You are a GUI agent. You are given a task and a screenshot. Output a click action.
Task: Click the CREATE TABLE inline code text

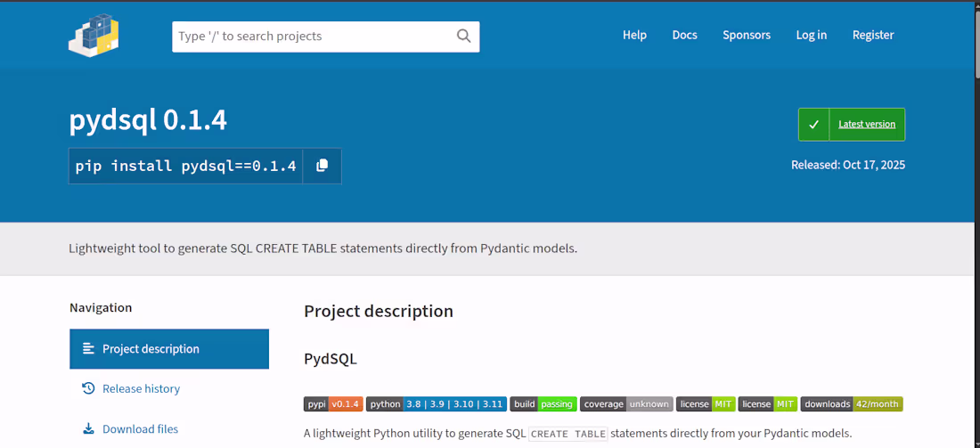(568, 434)
